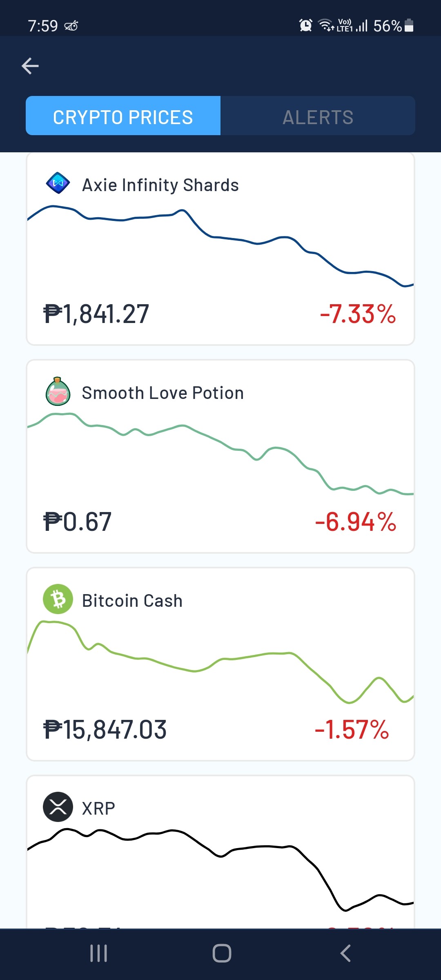Open Axie Infinity Shards name label
441x980 pixels.
(x=160, y=185)
